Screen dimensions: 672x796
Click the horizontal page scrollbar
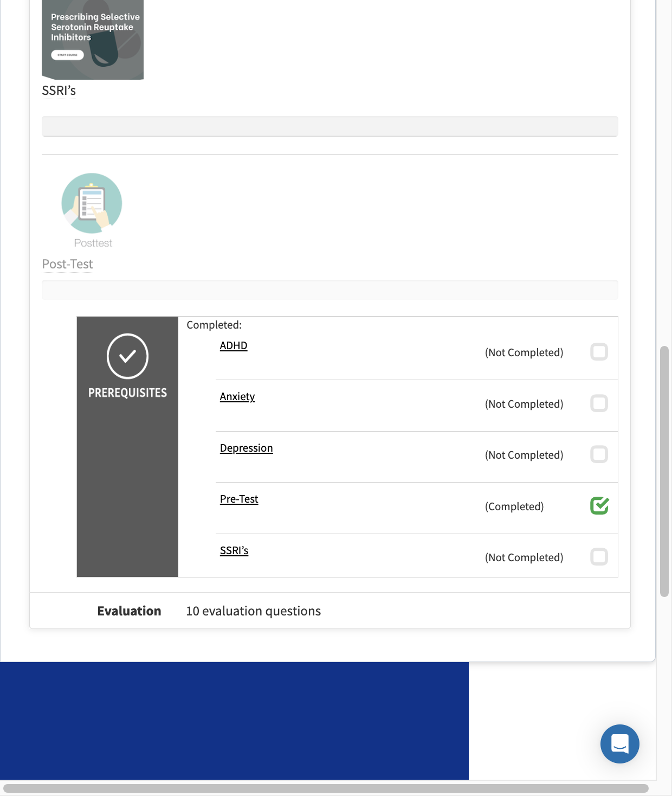pos(326,788)
